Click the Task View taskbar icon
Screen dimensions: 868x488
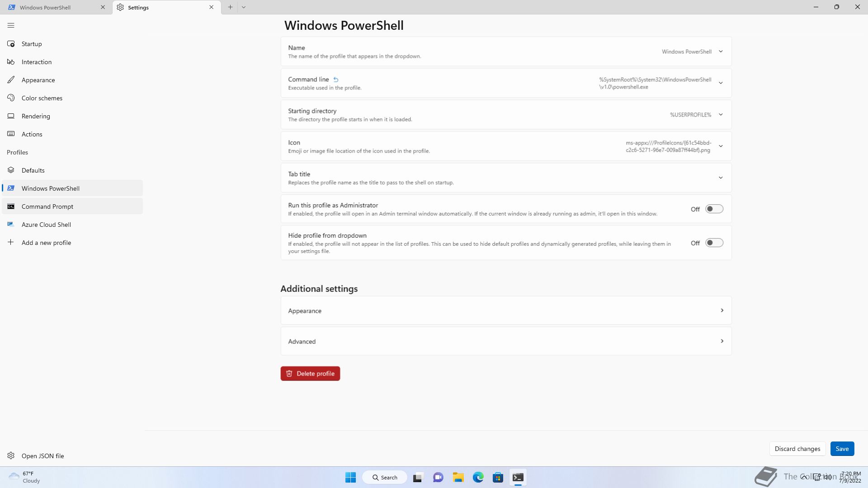(x=418, y=477)
